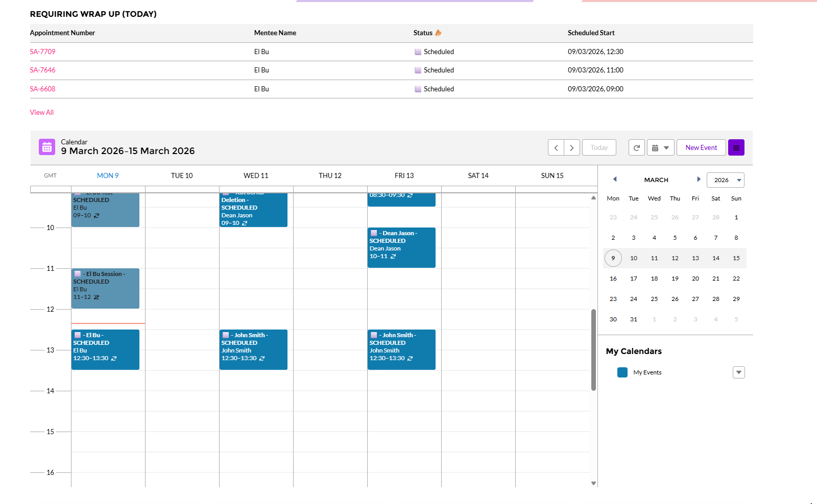Show previous month in the mini calendar
The image size is (817, 504).
[615, 180]
